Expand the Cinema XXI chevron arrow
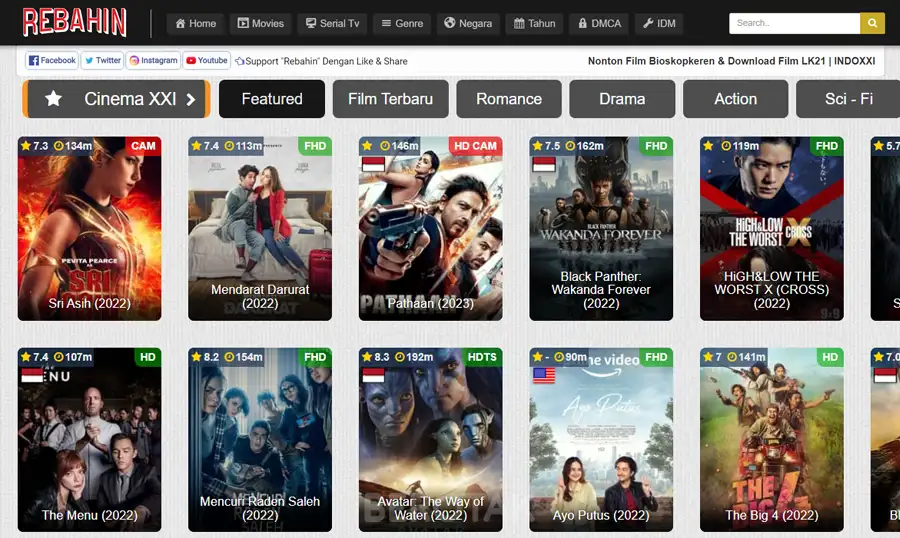 191,99
